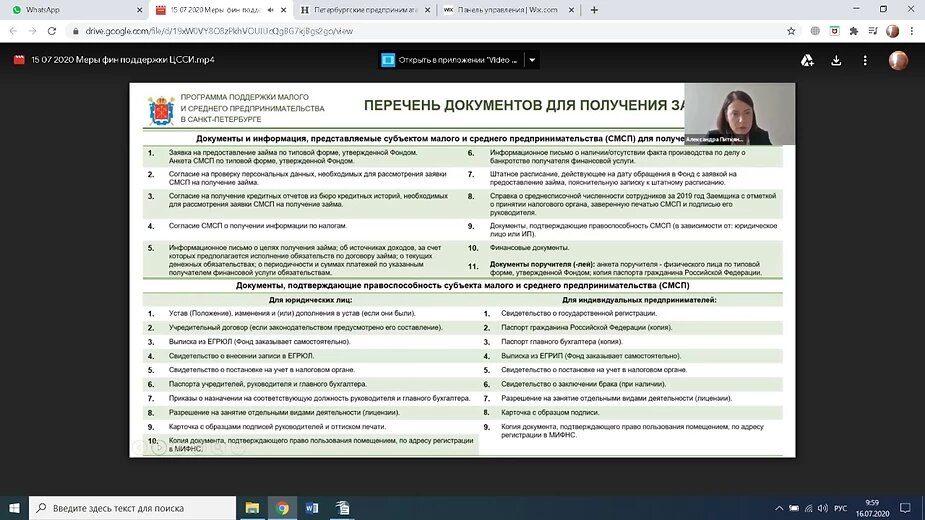This screenshot has height=520, width=925.
Task: Mute audio on the video tab
Action: pos(271,10)
